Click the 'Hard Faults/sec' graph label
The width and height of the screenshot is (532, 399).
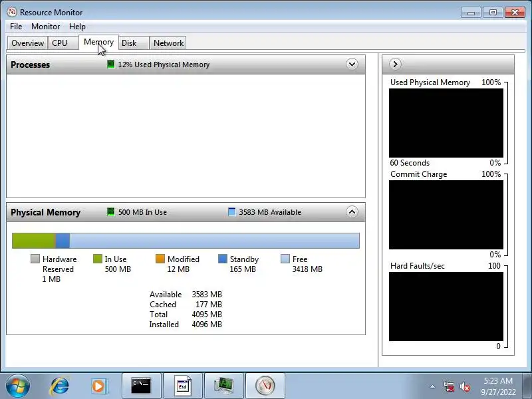click(x=418, y=265)
